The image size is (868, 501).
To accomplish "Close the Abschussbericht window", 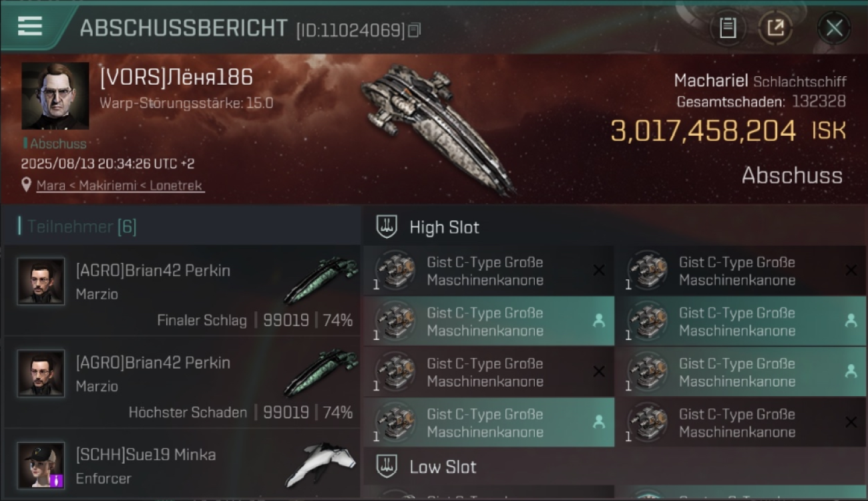I will (x=834, y=28).
